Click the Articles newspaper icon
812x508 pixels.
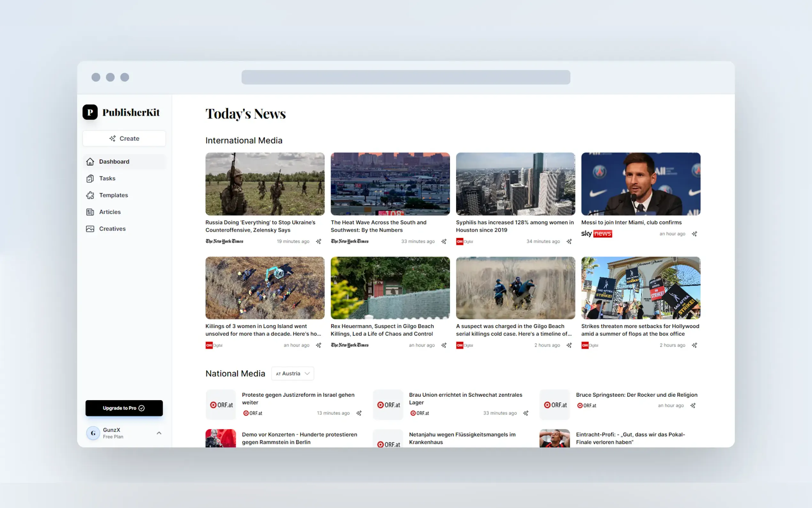tap(90, 212)
